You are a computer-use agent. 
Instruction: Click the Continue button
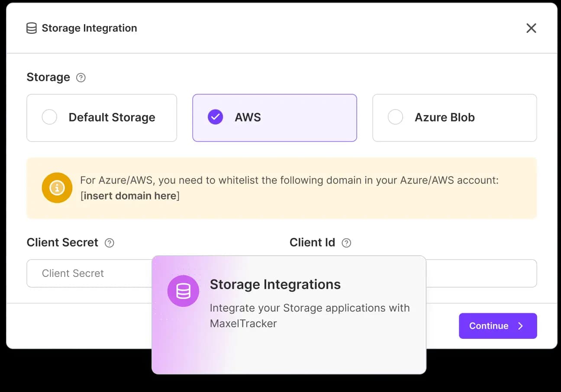tap(498, 326)
